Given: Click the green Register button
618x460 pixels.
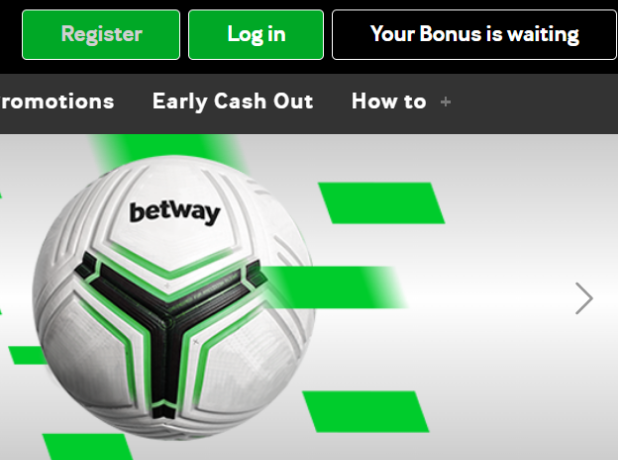Looking at the screenshot, I should 101,35.
